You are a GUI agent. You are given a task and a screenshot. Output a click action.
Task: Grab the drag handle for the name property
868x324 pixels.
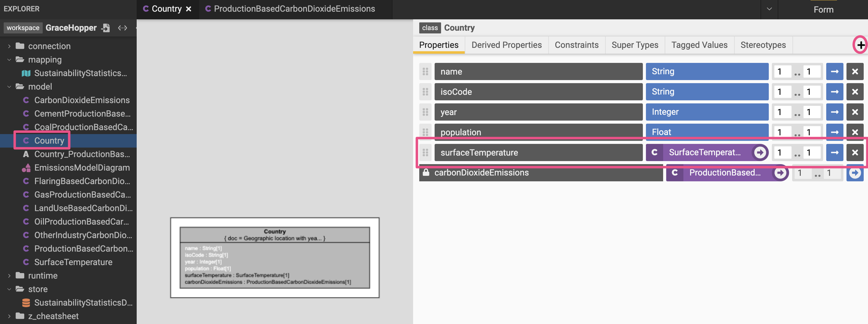[425, 71]
